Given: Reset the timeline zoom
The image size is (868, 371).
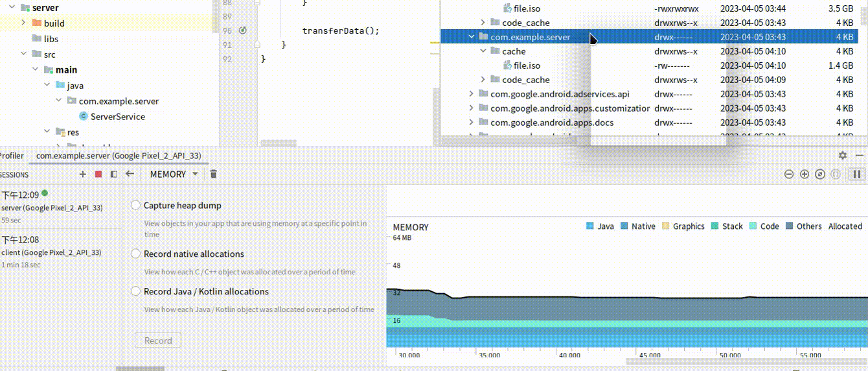Looking at the screenshot, I should (x=820, y=174).
